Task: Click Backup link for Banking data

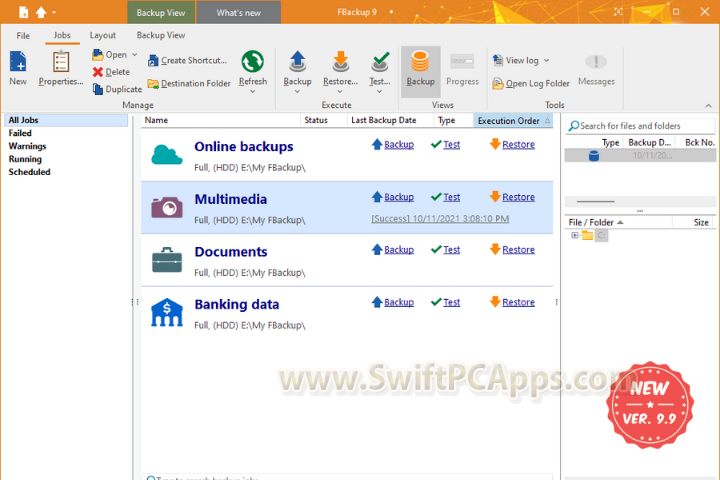Action: point(399,302)
